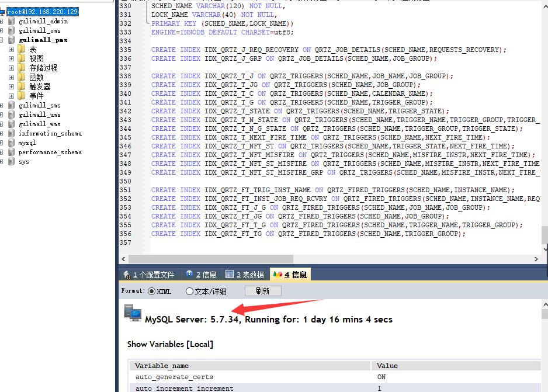Select the gulimall_wms database label
The height and width of the screenshot is (392, 548).
40,124
